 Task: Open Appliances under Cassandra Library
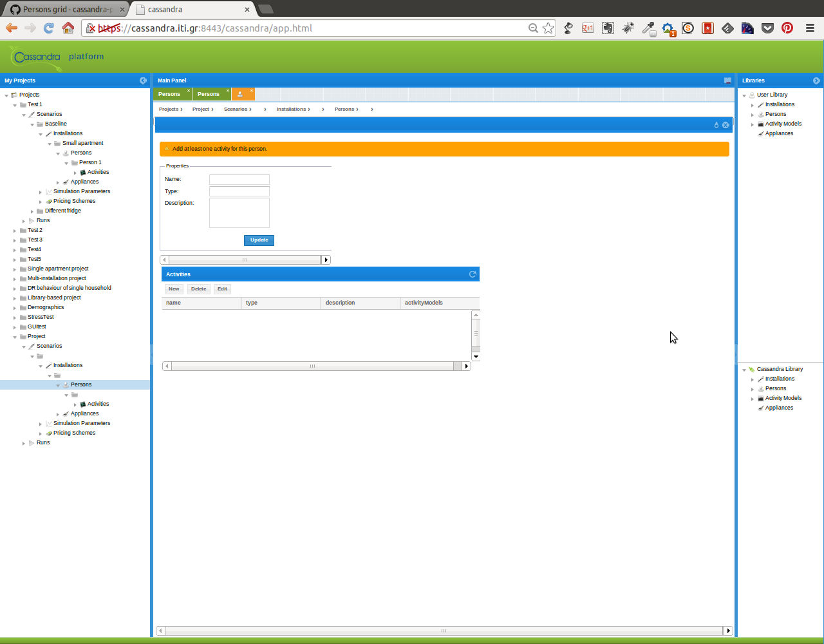click(779, 408)
